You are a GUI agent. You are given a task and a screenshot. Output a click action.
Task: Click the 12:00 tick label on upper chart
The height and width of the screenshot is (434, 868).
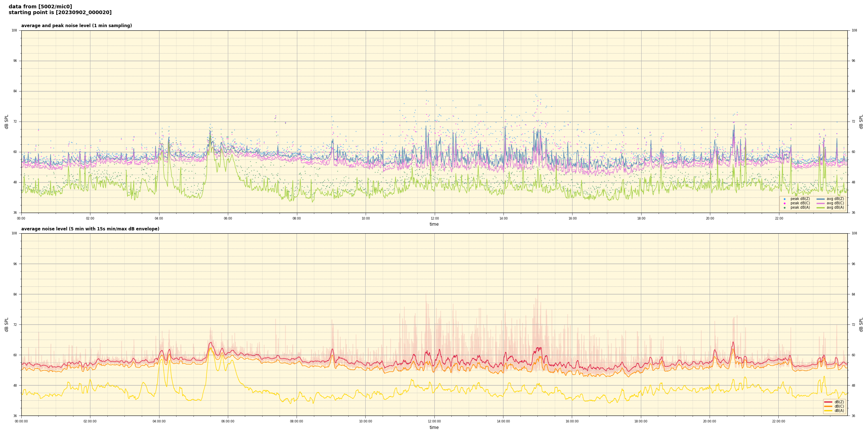(x=434, y=218)
